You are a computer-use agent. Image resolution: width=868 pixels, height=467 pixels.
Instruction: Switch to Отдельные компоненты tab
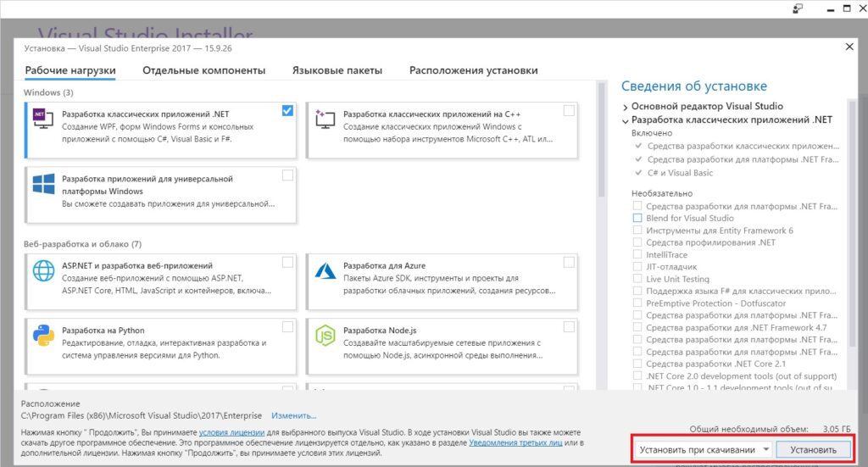point(203,70)
